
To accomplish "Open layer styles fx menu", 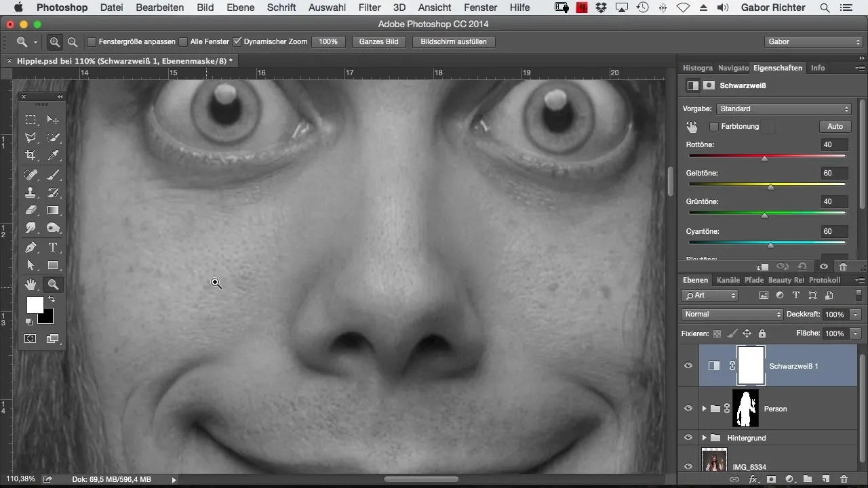I will pos(753,479).
